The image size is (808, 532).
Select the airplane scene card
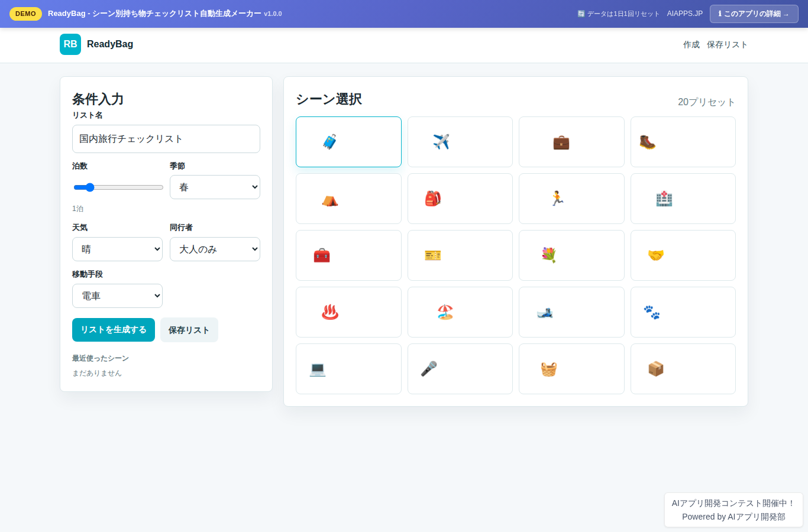click(460, 142)
